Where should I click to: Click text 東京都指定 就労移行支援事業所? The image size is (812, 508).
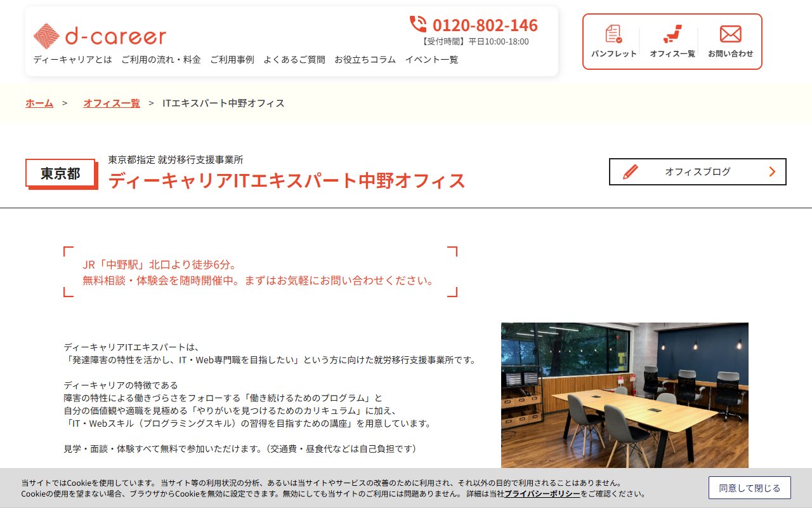176,159
